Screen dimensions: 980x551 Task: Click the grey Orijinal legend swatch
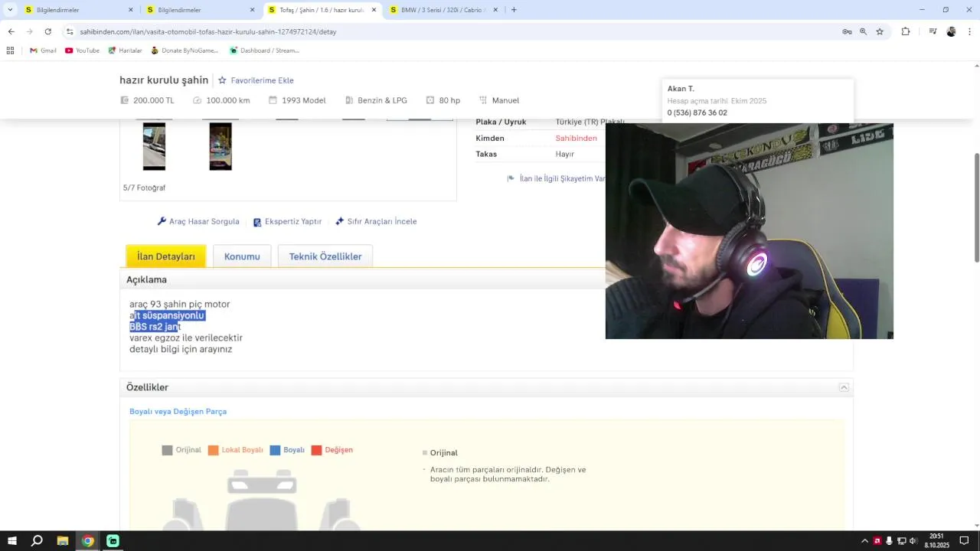click(167, 450)
